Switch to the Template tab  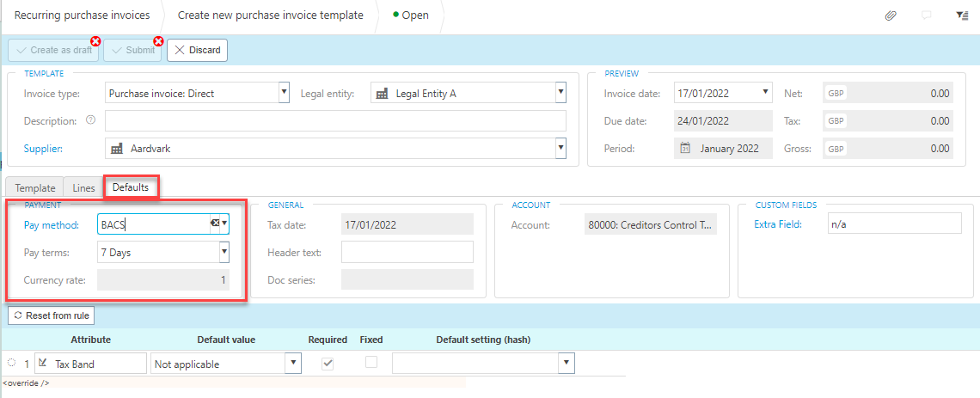(35, 187)
